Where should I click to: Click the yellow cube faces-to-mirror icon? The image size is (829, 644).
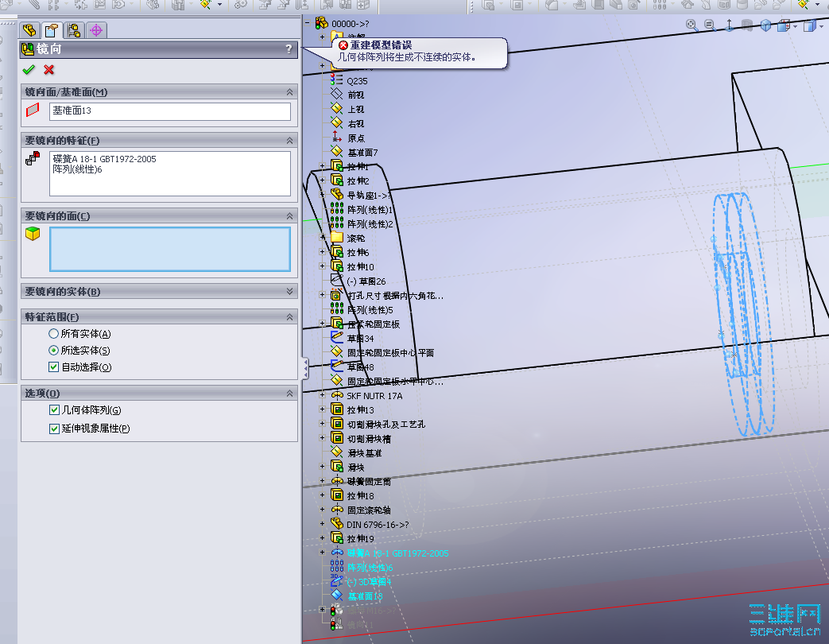pyautogui.click(x=33, y=234)
